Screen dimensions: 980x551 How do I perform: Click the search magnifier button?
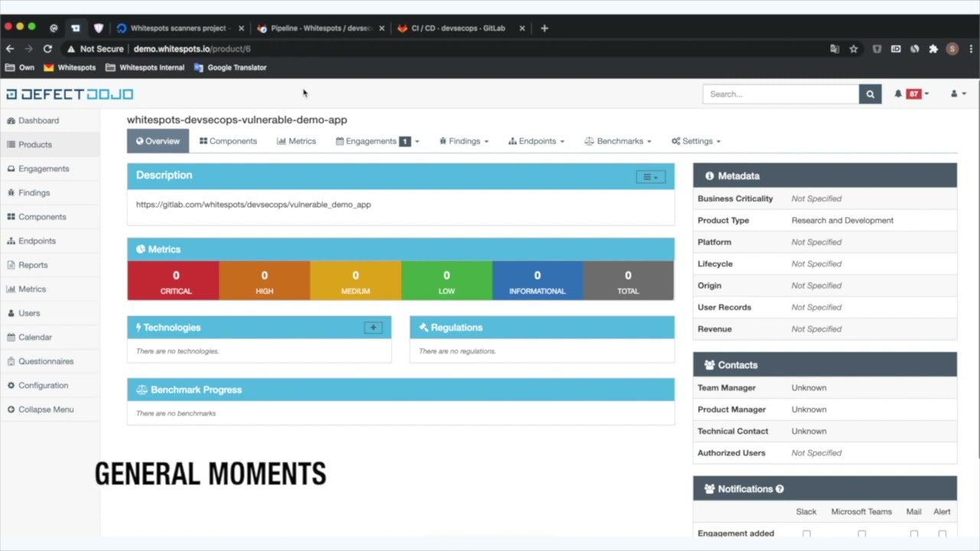pyautogui.click(x=870, y=94)
